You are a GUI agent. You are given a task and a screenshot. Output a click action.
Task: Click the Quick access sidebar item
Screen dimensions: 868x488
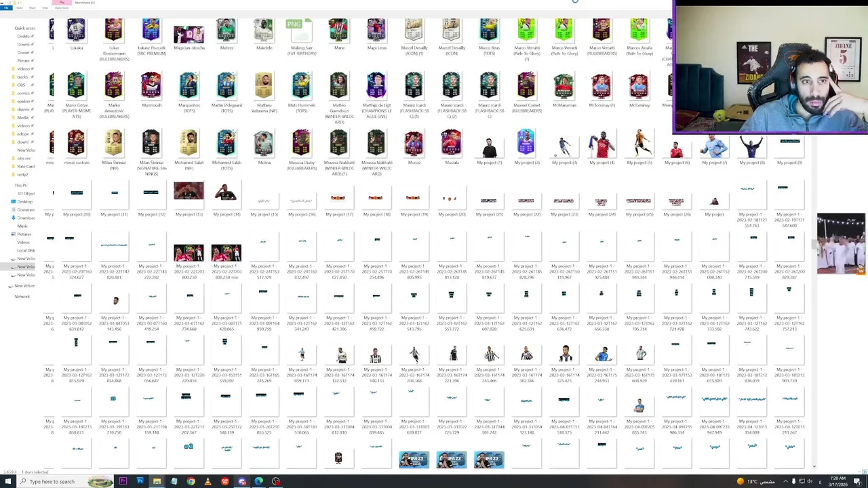(x=24, y=28)
